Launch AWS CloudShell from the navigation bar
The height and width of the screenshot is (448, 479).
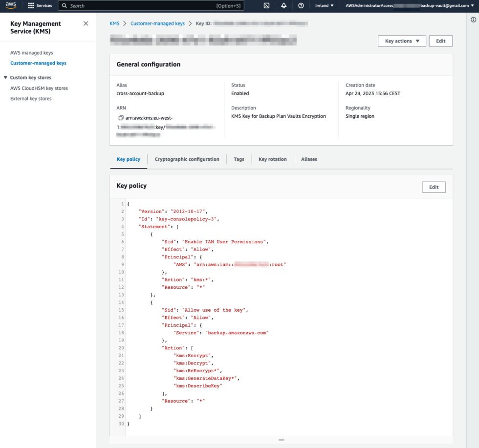tap(266, 5)
